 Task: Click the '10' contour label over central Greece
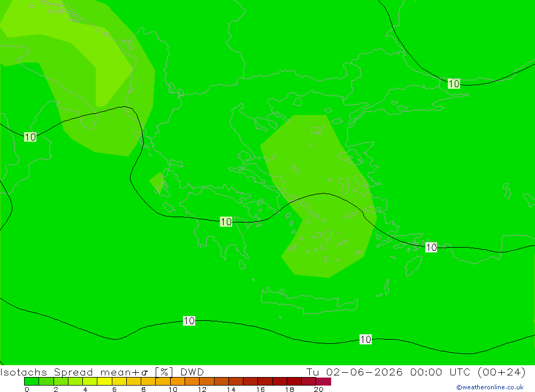(226, 222)
